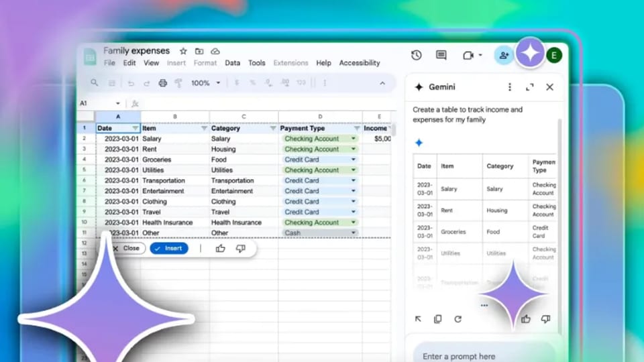
Task: Insert Gemini response into sheet arrow icon
Action: pyautogui.click(x=418, y=319)
